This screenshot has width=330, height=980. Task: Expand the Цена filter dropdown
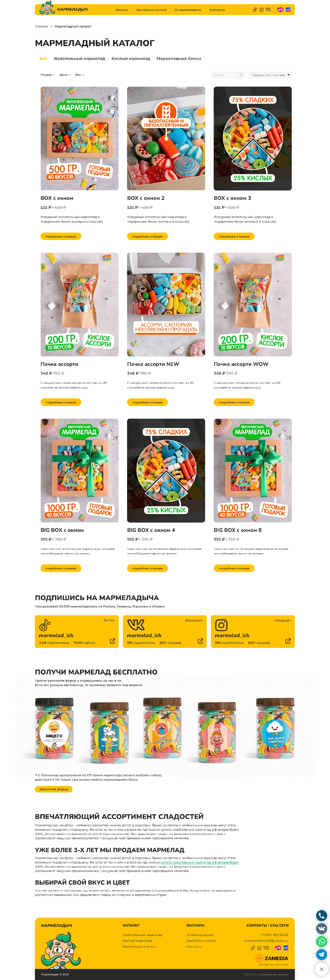(x=65, y=75)
